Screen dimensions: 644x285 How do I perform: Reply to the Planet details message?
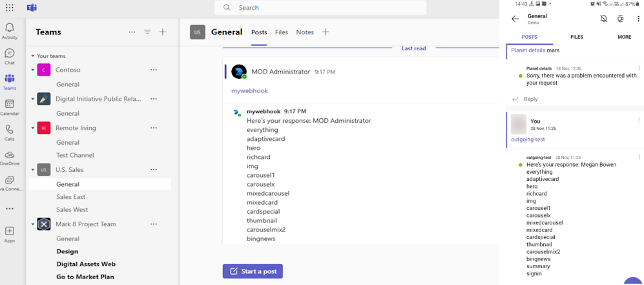click(x=525, y=99)
